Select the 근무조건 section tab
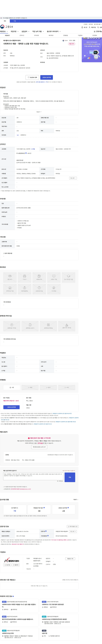102x644 pixels. [x=22, y=35]
